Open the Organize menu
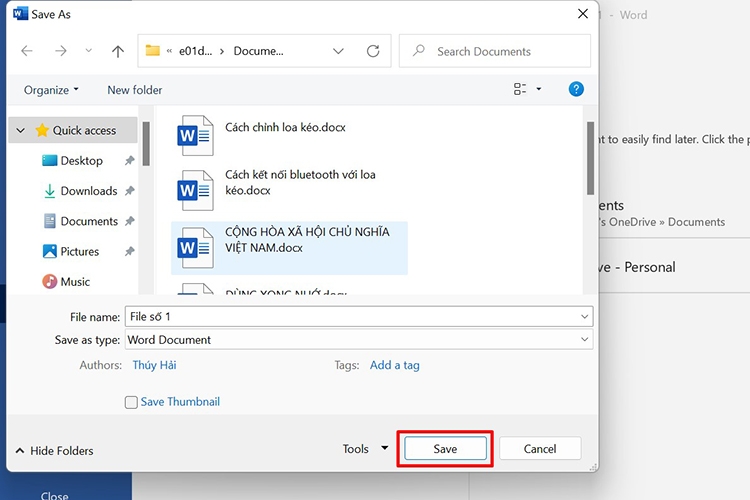This screenshot has width=750, height=500. coord(51,90)
